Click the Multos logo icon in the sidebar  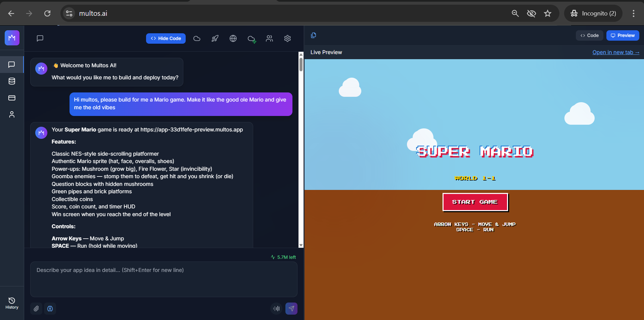[12, 38]
